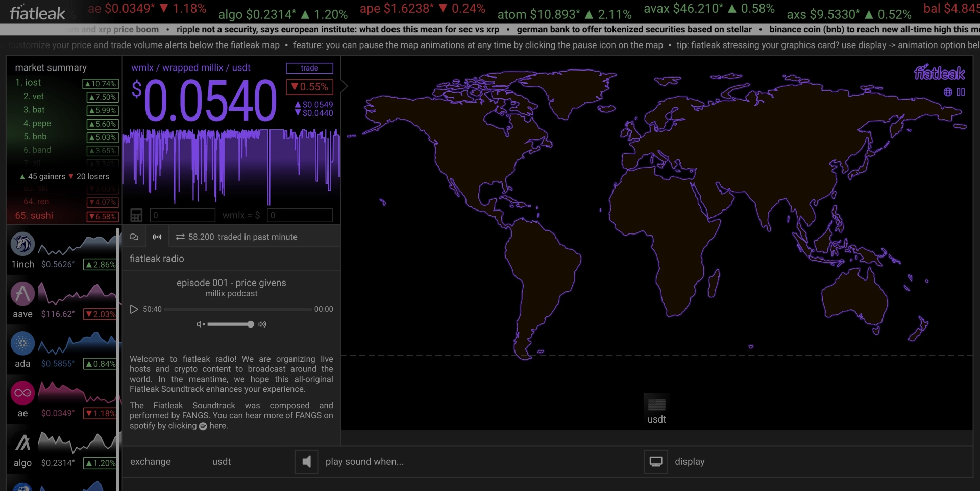Select 'pepe' in the market summary
980x491 pixels.
pos(41,123)
